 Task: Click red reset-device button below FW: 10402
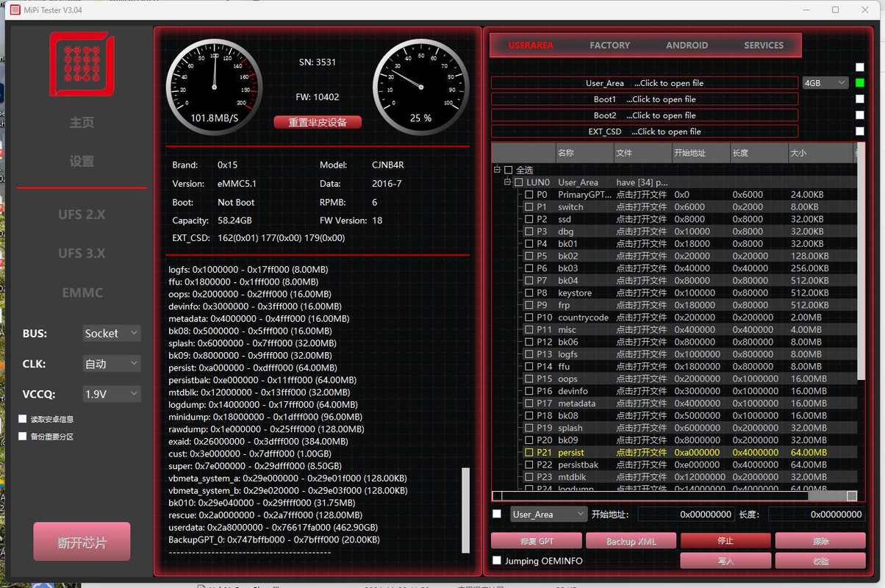pos(318,122)
